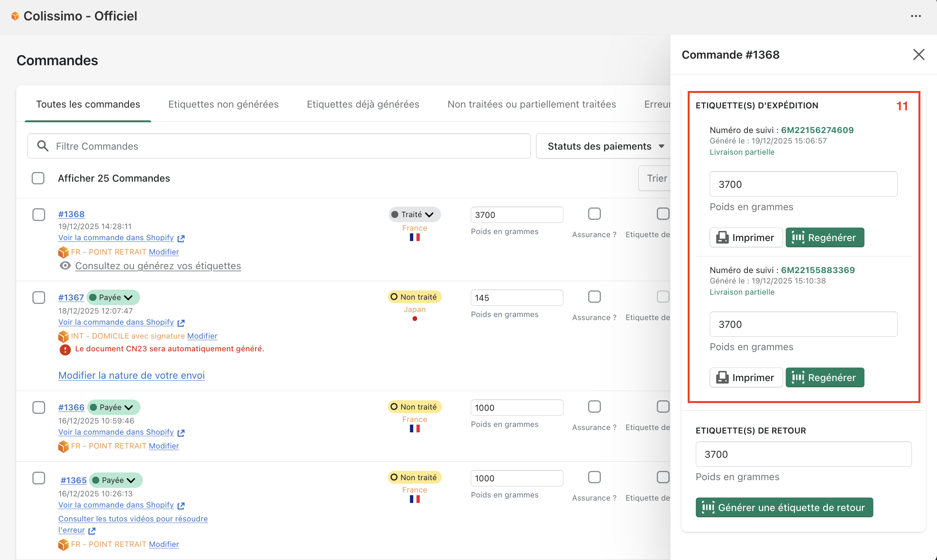The height and width of the screenshot is (560, 937).
Task: Select the checkbox for order #1367
Action: click(39, 297)
